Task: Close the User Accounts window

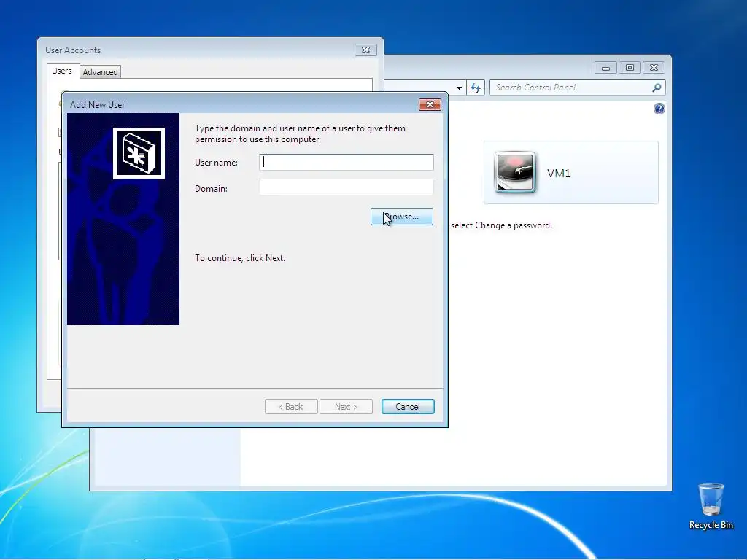Action: pyautogui.click(x=366, y=50)
